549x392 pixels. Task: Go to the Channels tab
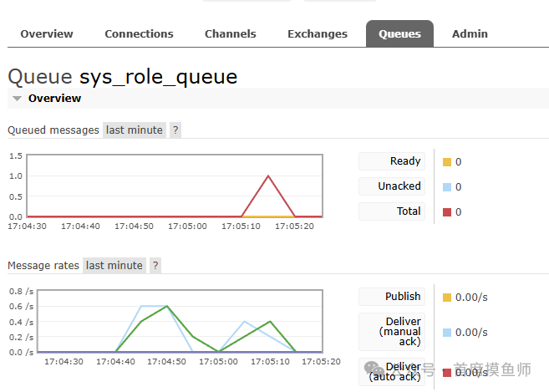(230, 34)
